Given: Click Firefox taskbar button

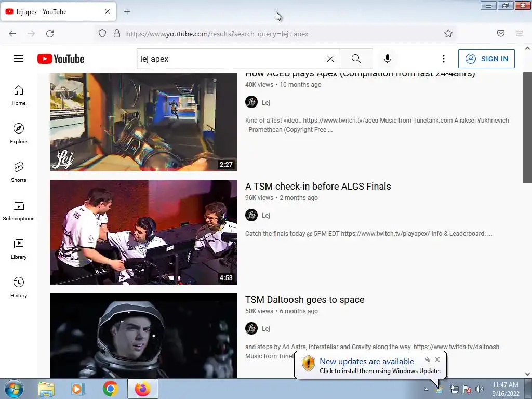Looking at the screenshot, I should pos(143,389).
